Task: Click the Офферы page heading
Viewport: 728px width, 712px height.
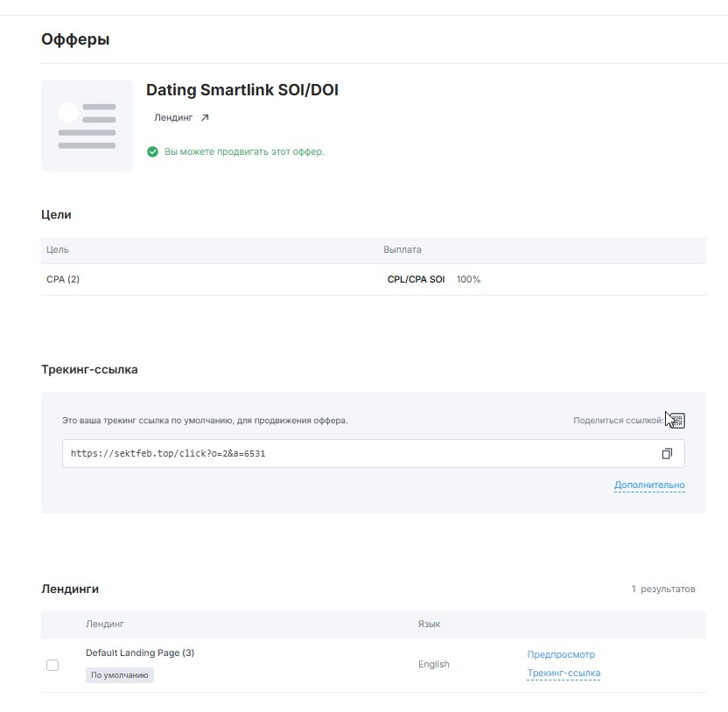Action: [x=75, y=39]
